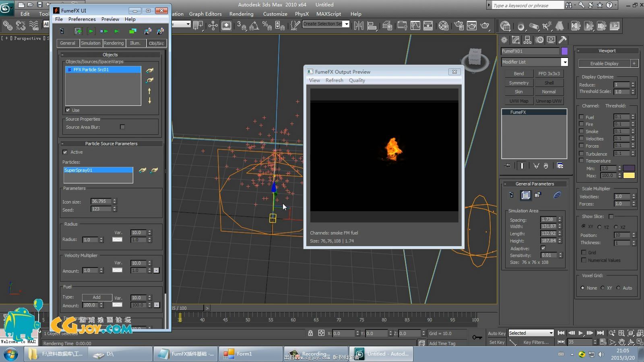Screen dimensions: 644x362
Task: Enable the Smoke channel checkbox
Action: pyautogui.click(x=581, y=131)
